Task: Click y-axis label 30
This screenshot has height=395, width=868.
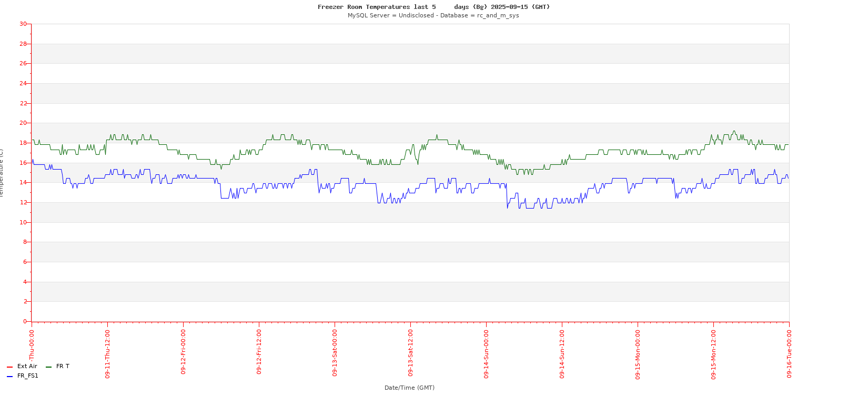Action: [23, 24]
